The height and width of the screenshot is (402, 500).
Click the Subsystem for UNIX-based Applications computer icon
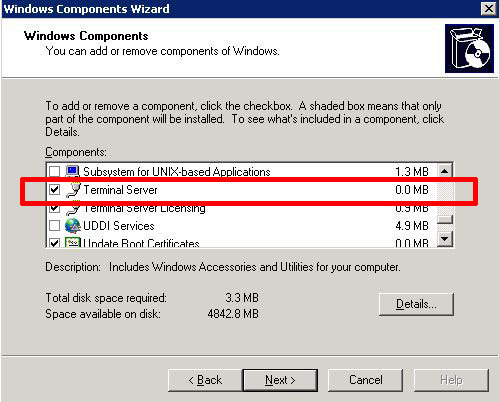pyautogui.click(x=73, y=171)
